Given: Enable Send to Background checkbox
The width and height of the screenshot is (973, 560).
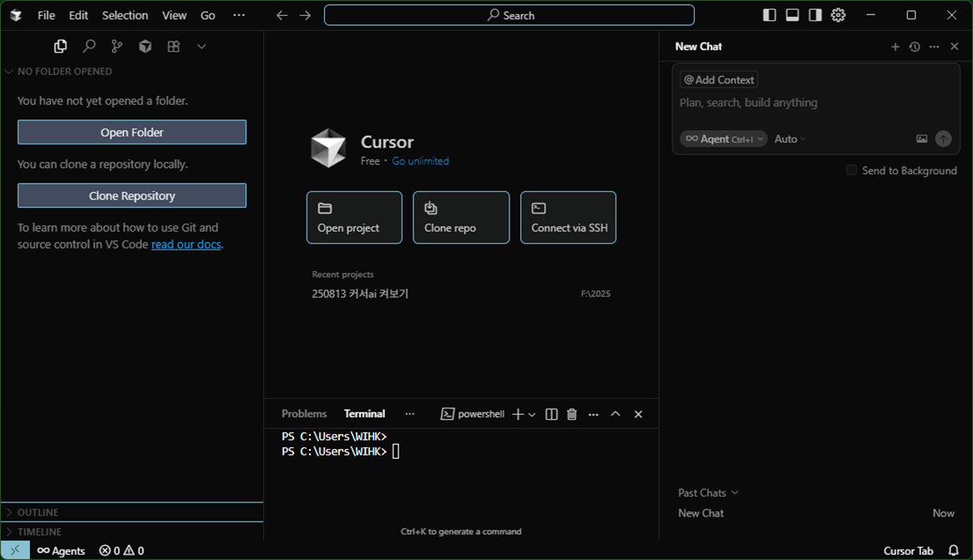Looking at the screenshot, I should tap(851, 170).
